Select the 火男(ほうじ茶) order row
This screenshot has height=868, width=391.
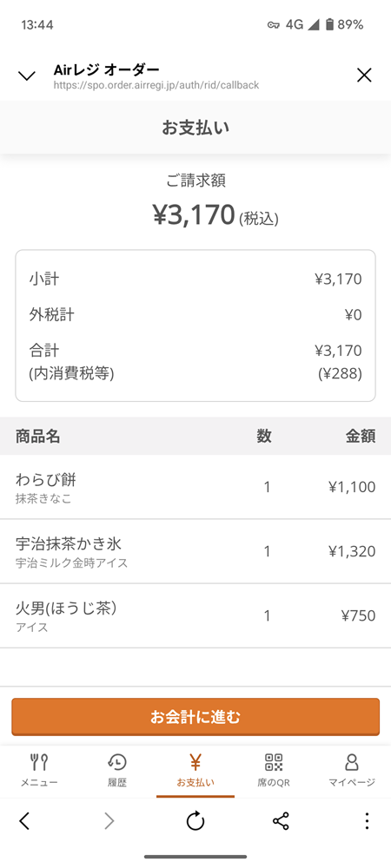point(195,615)
